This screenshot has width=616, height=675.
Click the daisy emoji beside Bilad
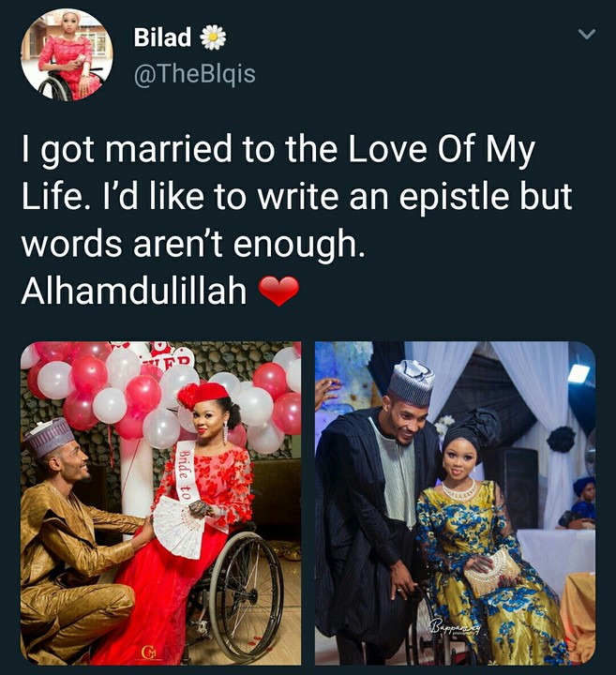pyautogui.click(x=214, y=37)
